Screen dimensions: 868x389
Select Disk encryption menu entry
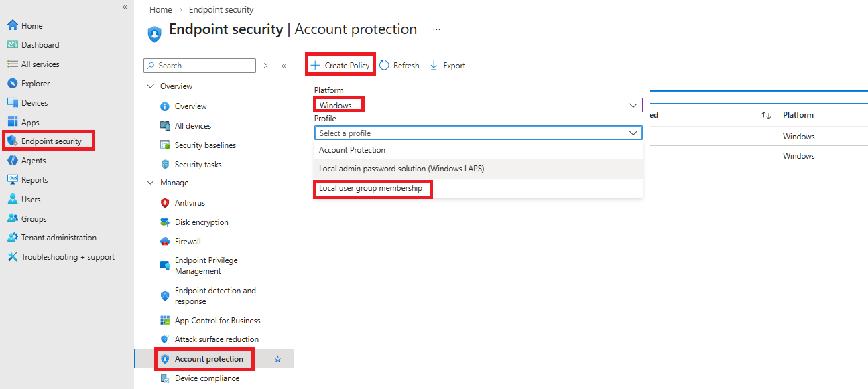coord(202,222)
